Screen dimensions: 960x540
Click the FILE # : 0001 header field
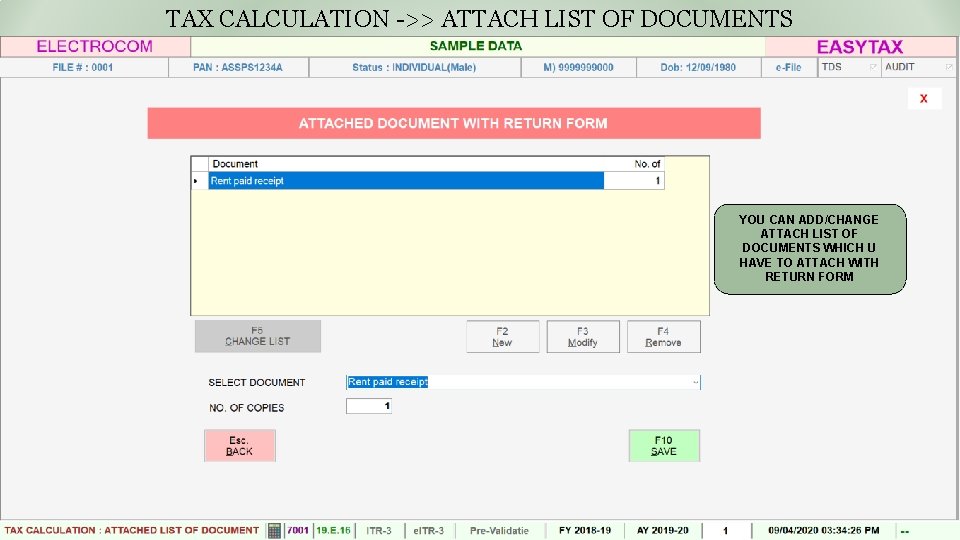[83, 67]
